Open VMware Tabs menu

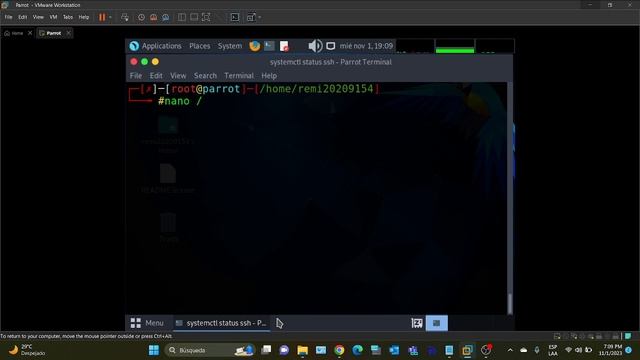point(68,17)
